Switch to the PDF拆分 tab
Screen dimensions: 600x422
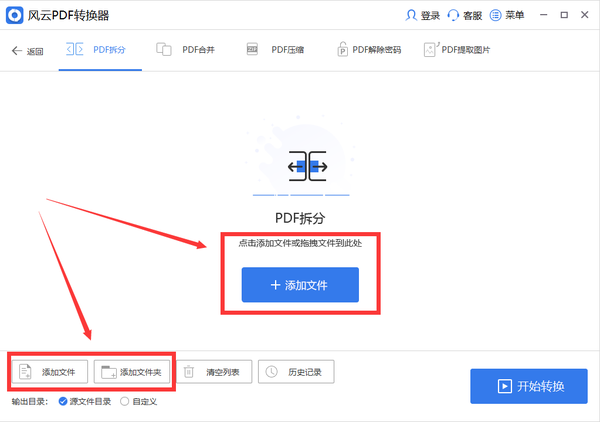coord(100,50)
